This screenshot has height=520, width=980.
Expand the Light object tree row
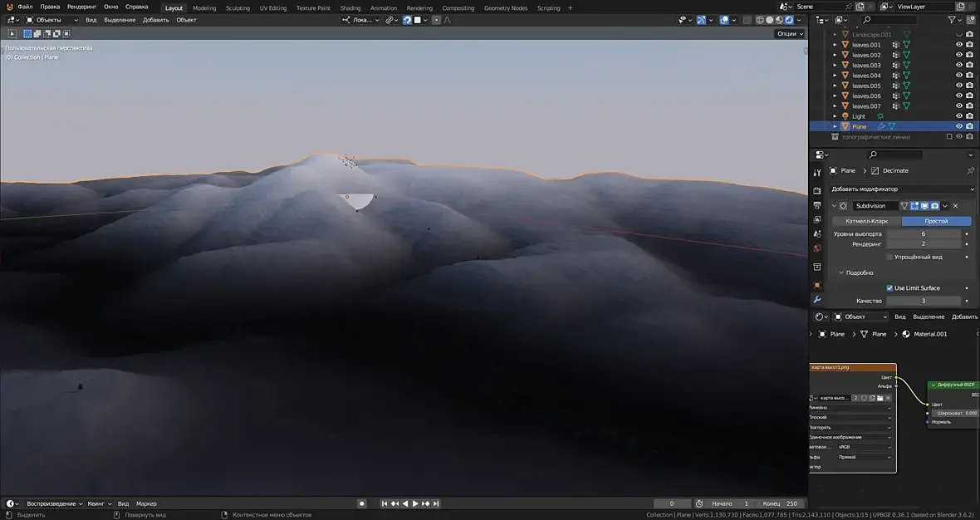835,116
